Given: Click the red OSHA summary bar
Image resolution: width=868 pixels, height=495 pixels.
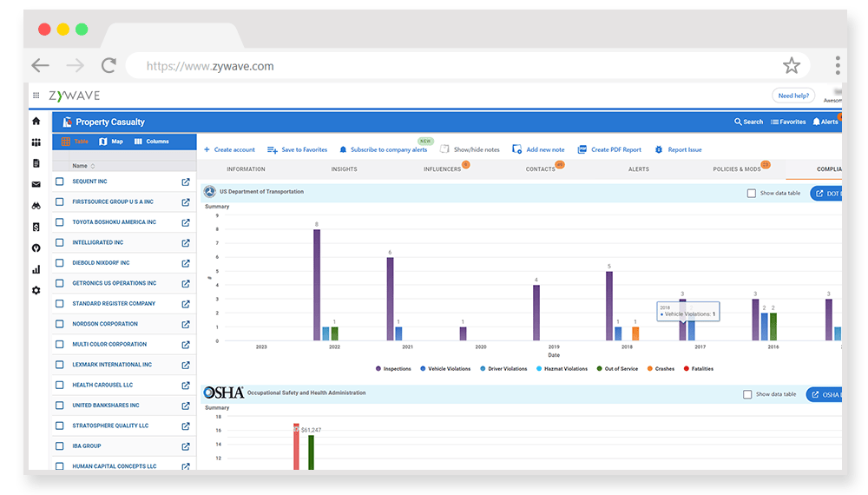Looking at the screenshot, I should (x=296, y=447).
